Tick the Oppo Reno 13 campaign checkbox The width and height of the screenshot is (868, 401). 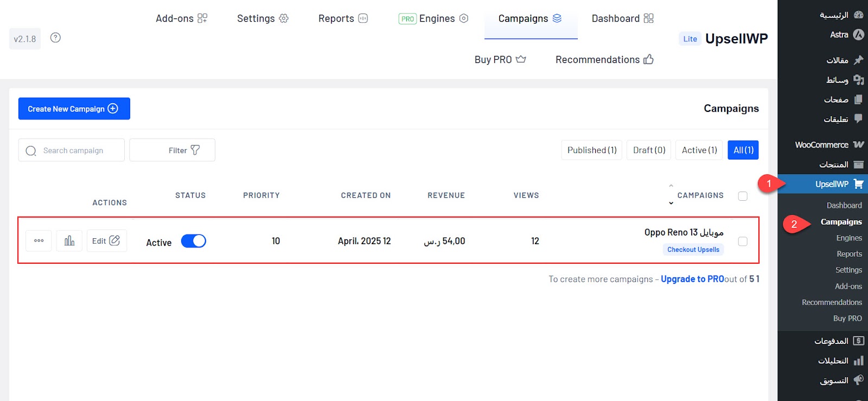coord(743,241)
